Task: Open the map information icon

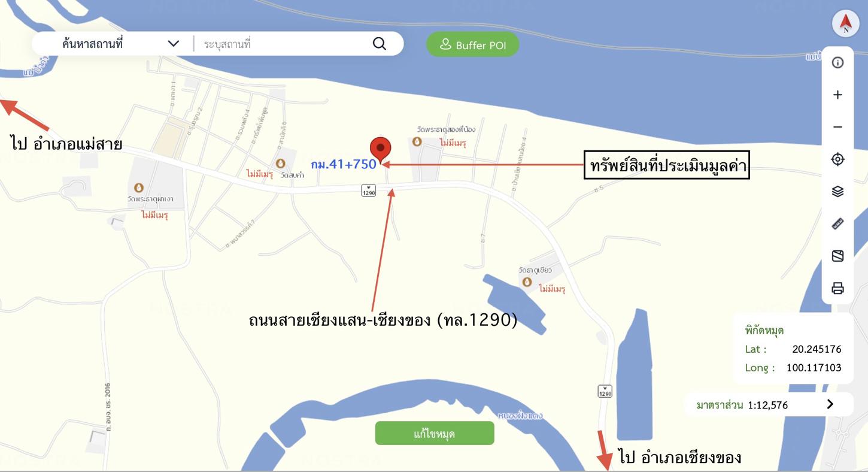Action: pos(837,62)
